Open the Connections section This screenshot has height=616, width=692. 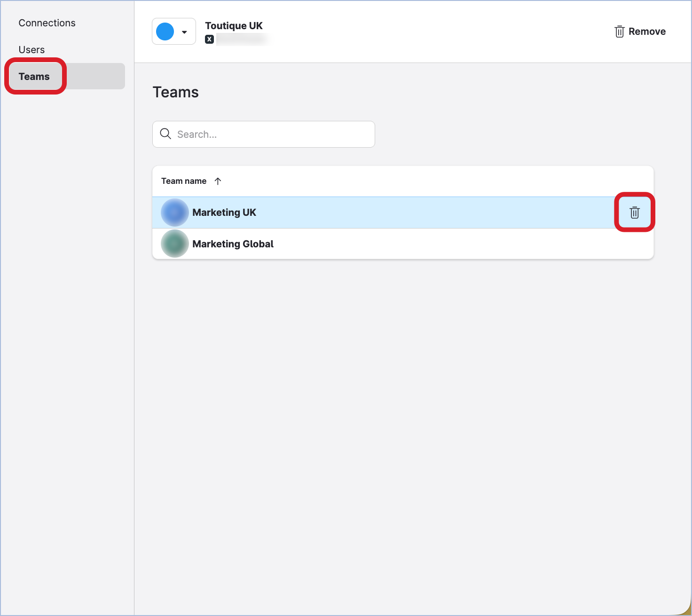pos(47,23)
